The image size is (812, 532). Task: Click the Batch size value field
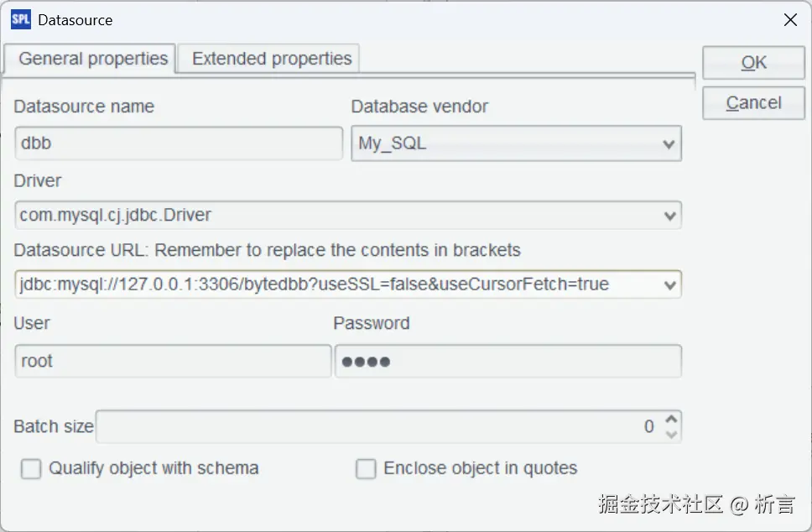377,427
